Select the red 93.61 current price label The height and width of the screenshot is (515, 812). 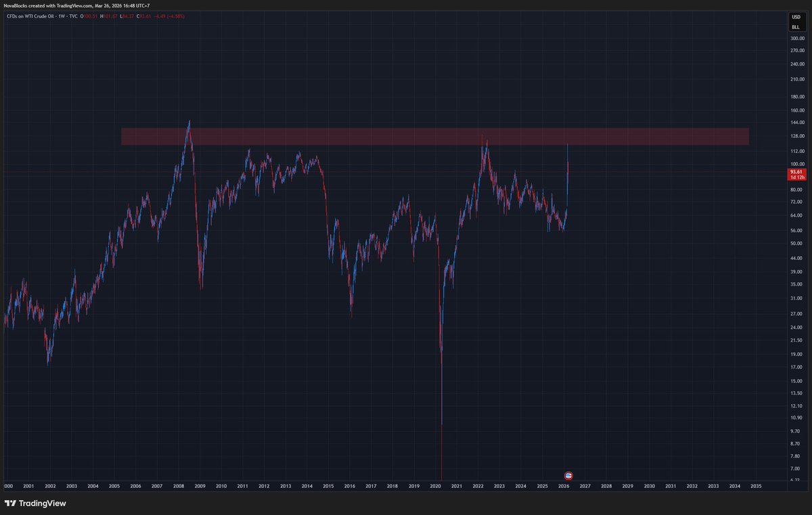point(796,175)
